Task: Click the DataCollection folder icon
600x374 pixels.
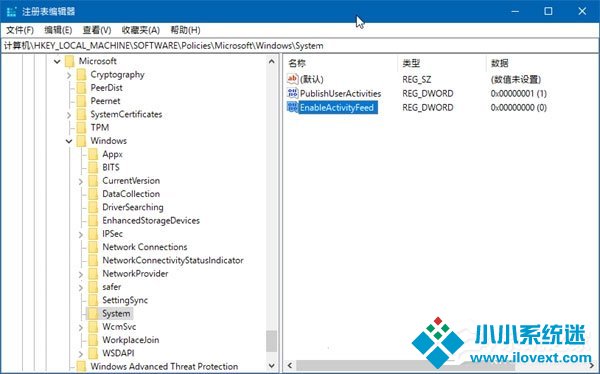Action: point(93,194)
